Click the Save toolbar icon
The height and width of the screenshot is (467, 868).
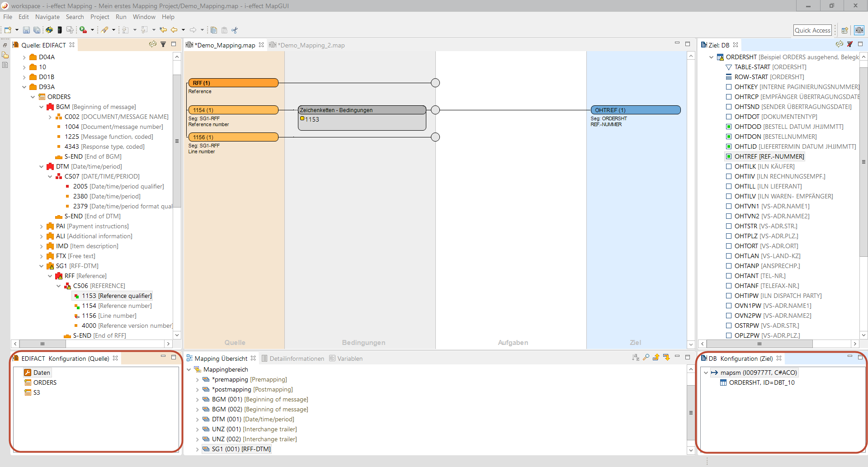tap(26, 30)
